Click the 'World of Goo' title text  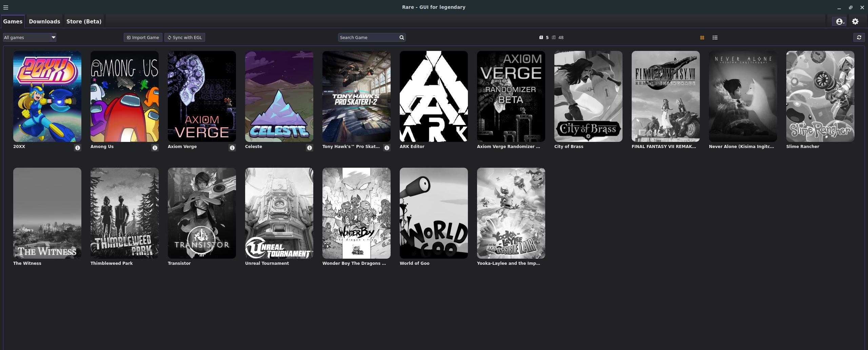(414, 263)
